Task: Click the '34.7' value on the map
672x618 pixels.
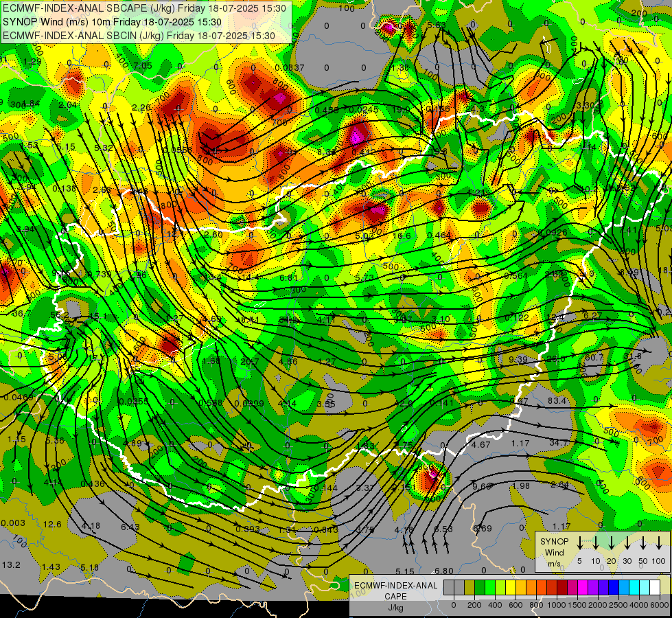Action: click(559, 442)
